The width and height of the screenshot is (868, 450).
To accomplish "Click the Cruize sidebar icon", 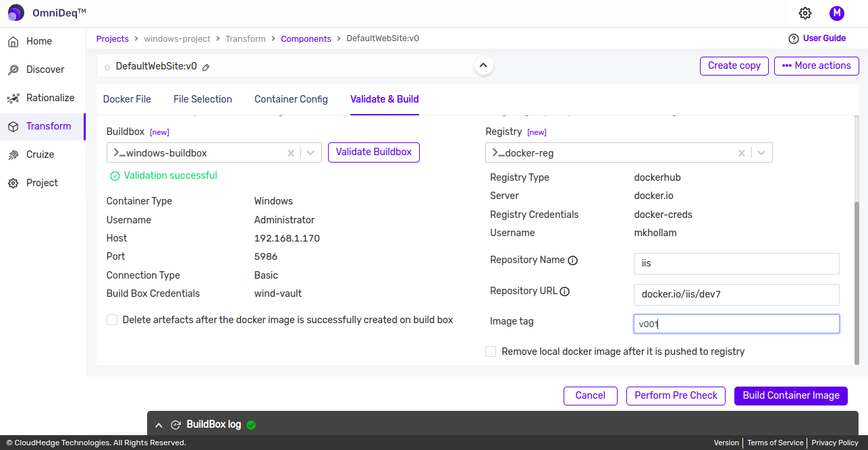I will tap(13, 154).
